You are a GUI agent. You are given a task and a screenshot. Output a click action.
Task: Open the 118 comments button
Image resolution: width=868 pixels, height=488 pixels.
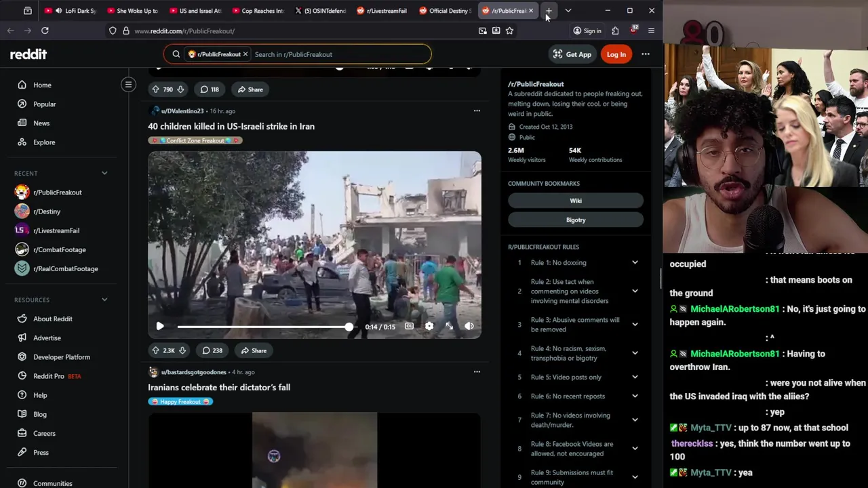click(x=210, y=89)
